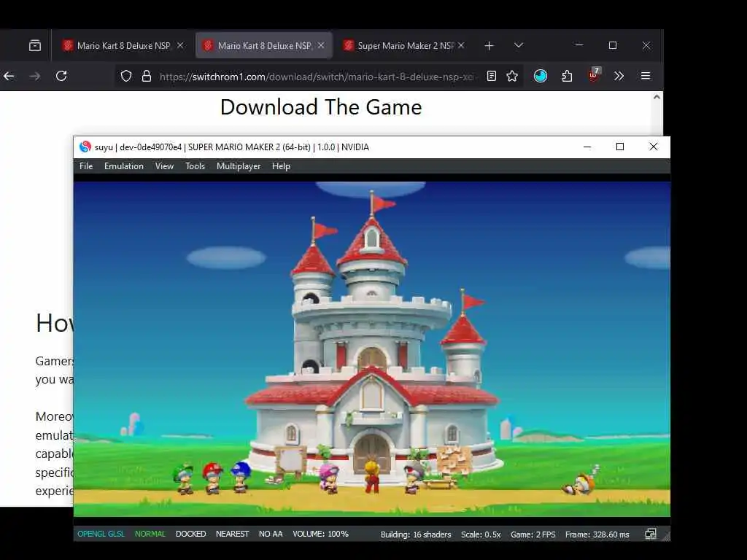The image size is (747, 560).
Task: Open a new browser tab
Action: point(489,46)
